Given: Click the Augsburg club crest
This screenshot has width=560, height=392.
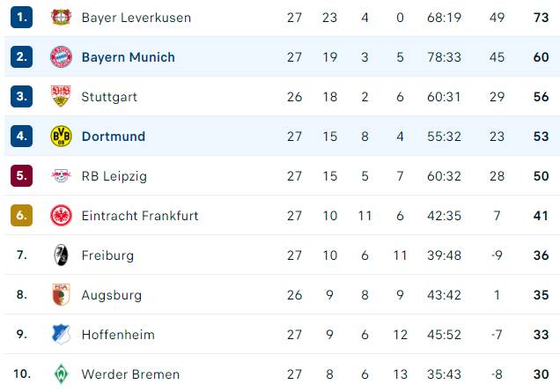Looking at the screenshot, I should point(61,295).
